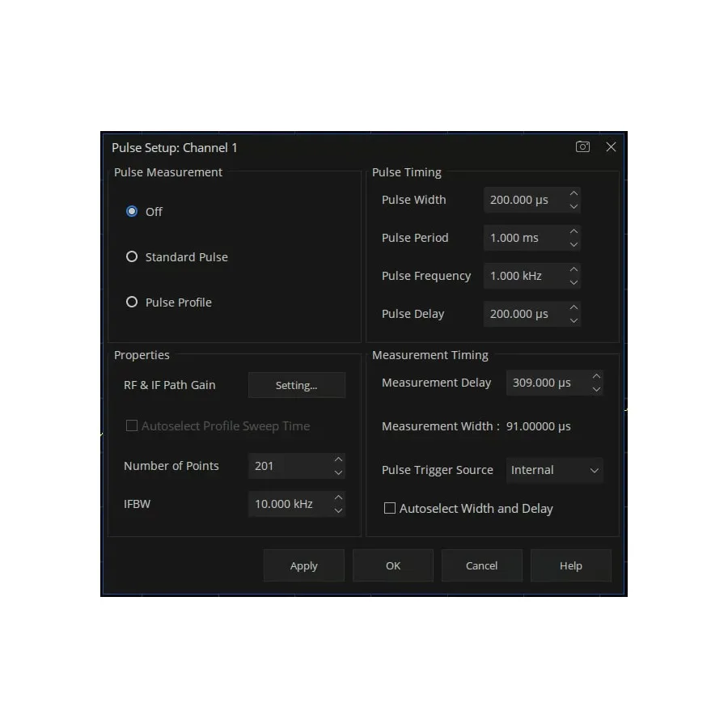Viewport: 728px width, 728px height.
Task: Choose Standard Pulse measurement mode
Action: click(132, 256)
